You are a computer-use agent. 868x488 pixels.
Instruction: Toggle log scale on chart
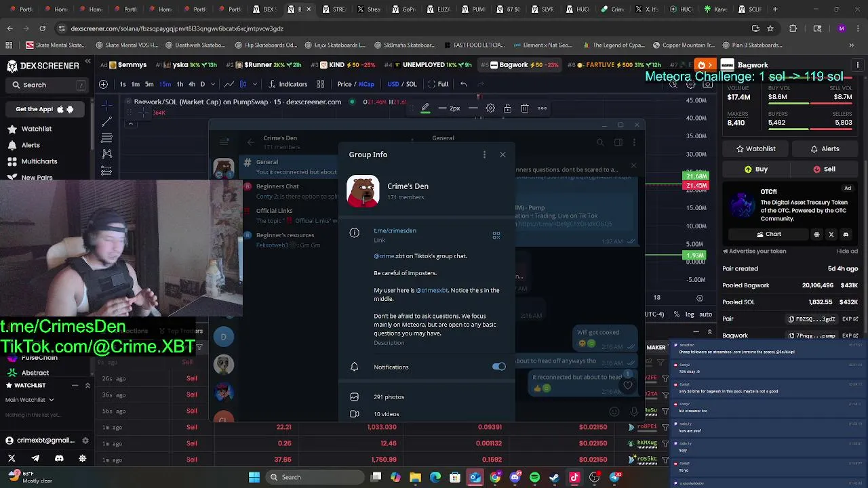[x=690, y=314]
